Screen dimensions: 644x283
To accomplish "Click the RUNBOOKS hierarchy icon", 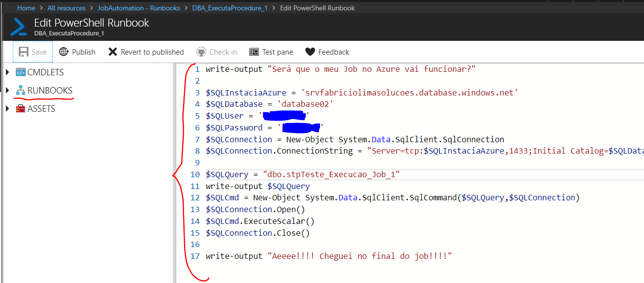I will tap(20, 91).
